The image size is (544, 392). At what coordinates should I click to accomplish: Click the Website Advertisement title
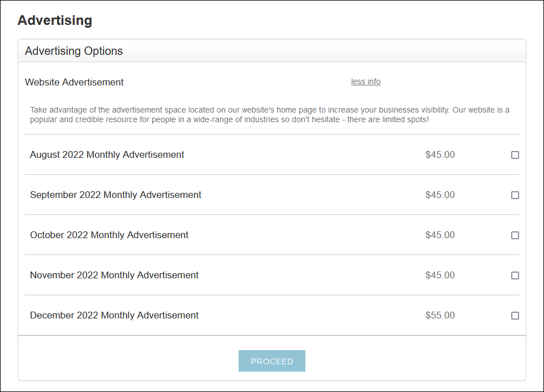pyautogui.click(x=74, y=82)
